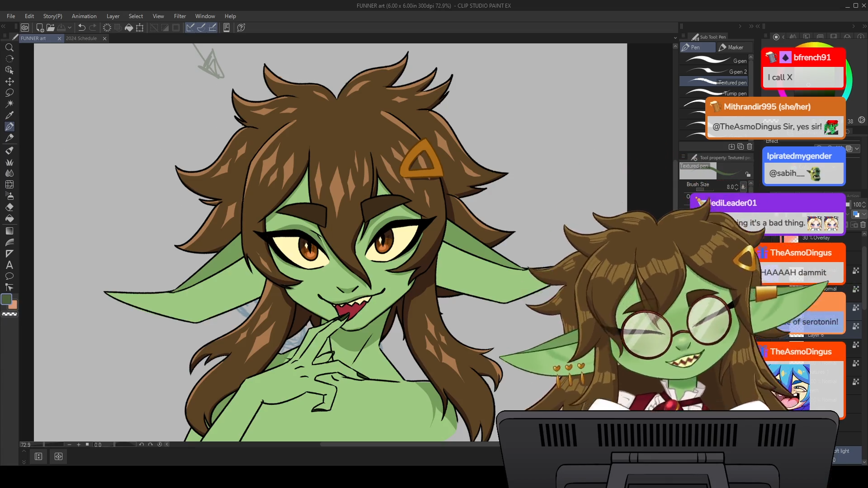Viewport: 868px width, 488px height.
Task: Select the Eraser tool
Action: pyautogui.click(x=9, y=207)
